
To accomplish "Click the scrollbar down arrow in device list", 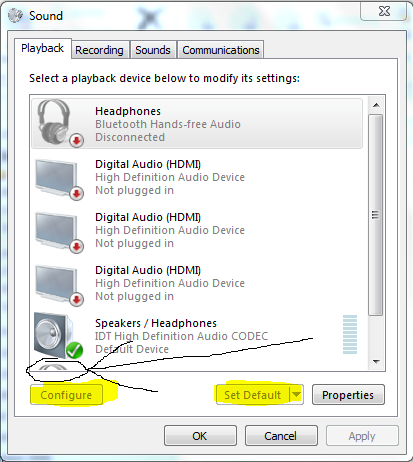I will (376, 361).
